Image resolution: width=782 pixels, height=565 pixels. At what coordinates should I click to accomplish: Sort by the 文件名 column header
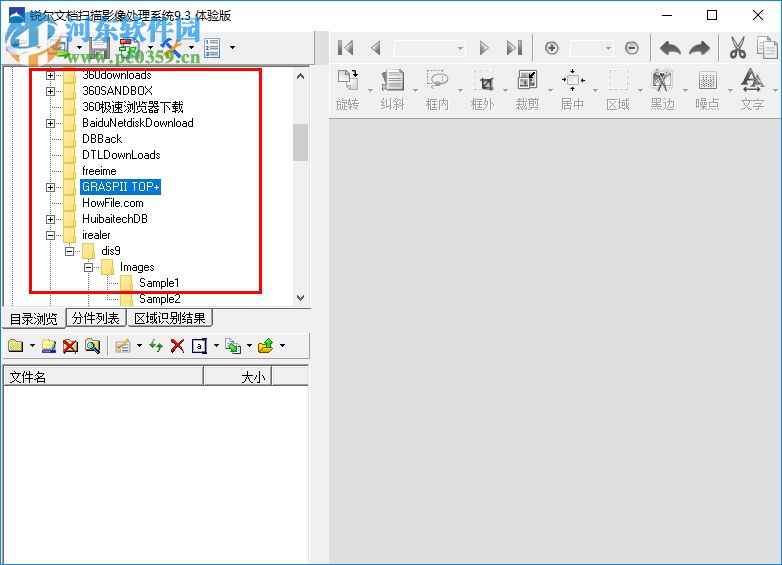tap(103, 377)
